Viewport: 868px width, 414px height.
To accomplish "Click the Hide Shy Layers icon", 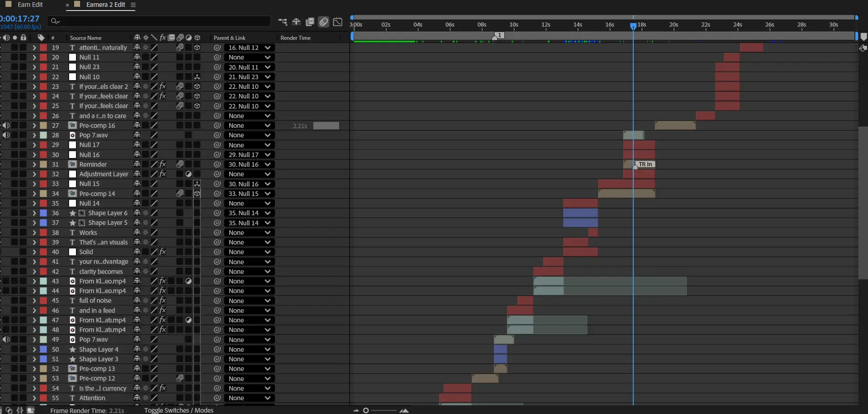I will tap(296, 22).
